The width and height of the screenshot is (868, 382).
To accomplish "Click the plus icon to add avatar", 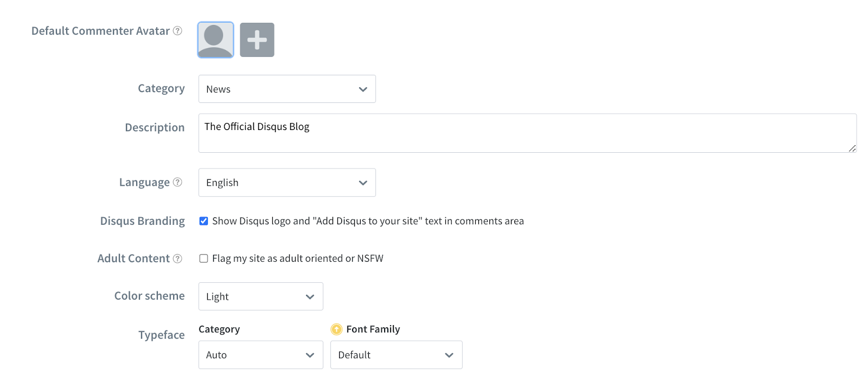I will point(257,40).
